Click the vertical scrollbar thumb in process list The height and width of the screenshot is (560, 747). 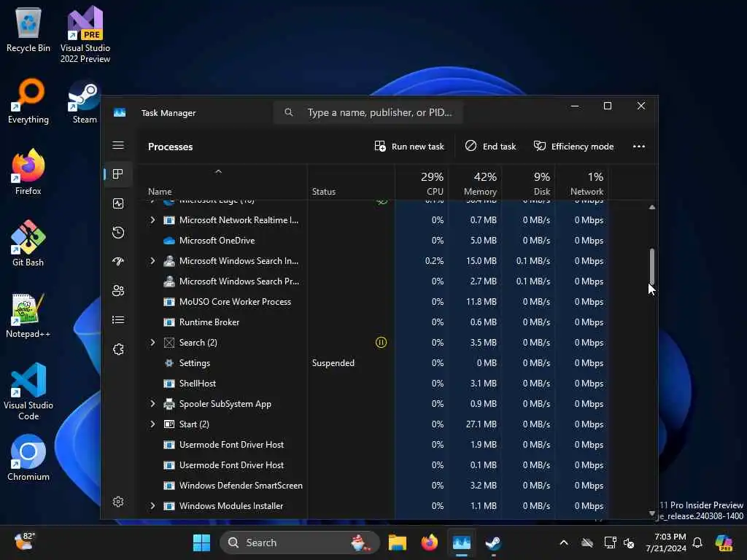coord(651,266)
